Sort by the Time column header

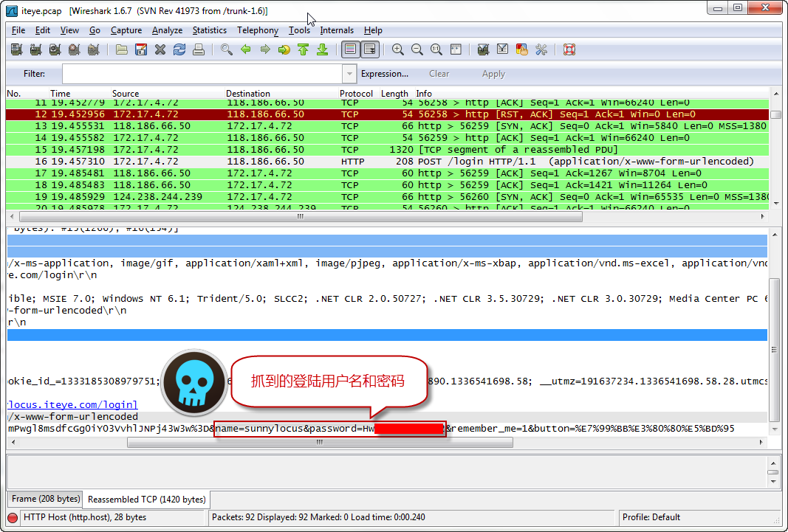80,94
